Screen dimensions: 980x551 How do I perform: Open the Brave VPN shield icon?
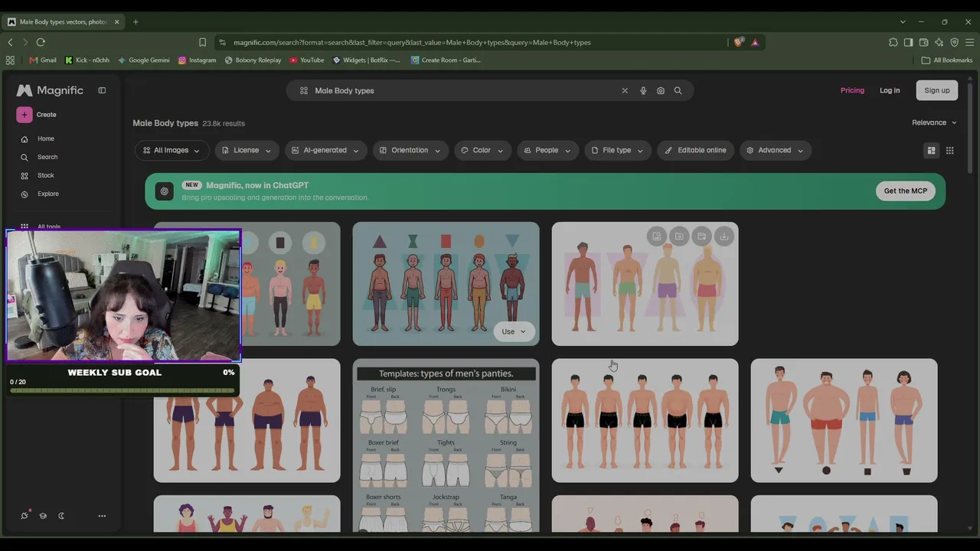[x=954, y=42]
